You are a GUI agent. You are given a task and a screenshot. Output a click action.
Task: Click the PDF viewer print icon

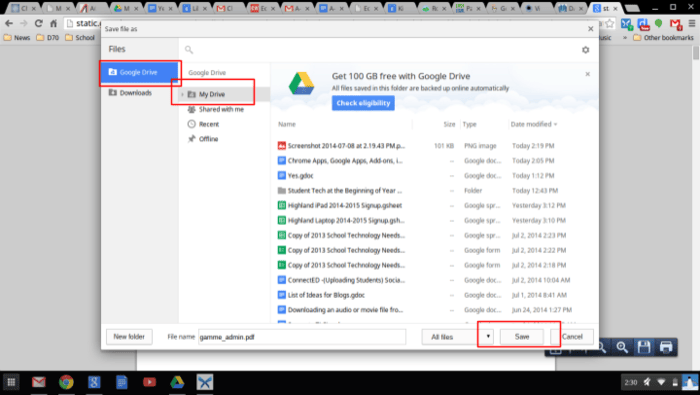click(666, 347)
